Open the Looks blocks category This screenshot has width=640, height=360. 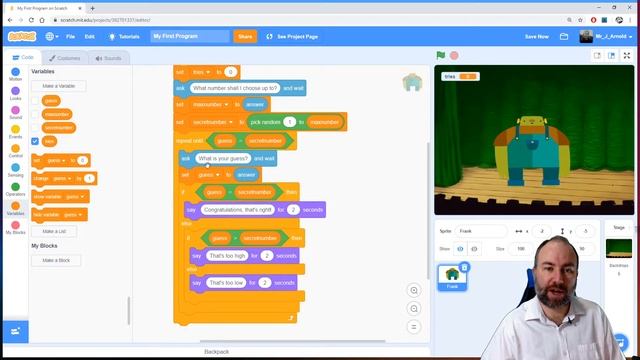(x=16, y=93)
